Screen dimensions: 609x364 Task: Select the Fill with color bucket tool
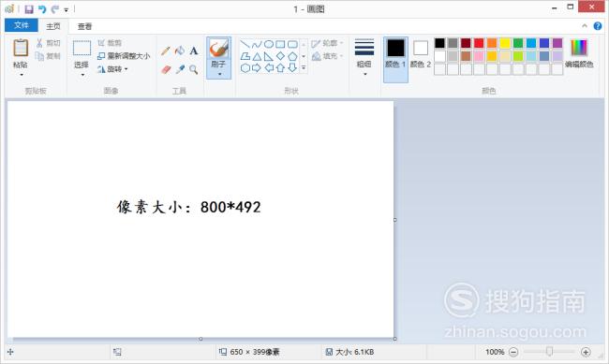pos(180,51)
